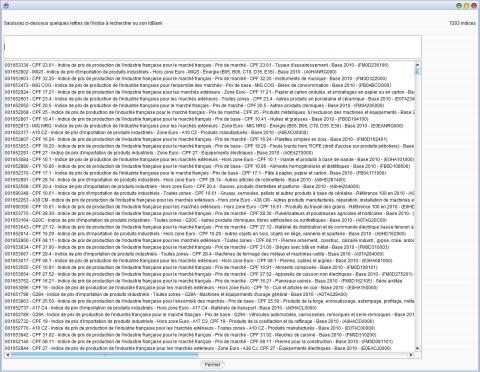The image size is (480, 372).
Task: Select the MIG COG Biens de consommation row
Action: 209,85
